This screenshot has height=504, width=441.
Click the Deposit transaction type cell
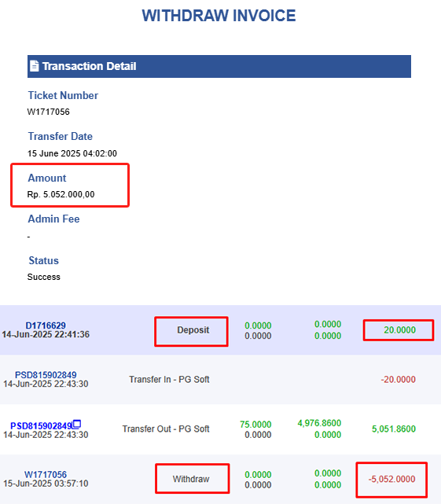click(x=193, y=329)
